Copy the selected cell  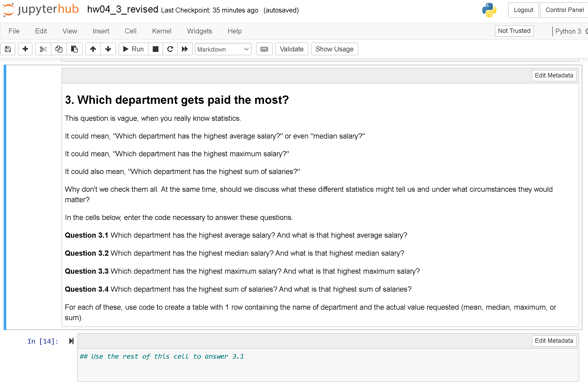pos(59,49)
